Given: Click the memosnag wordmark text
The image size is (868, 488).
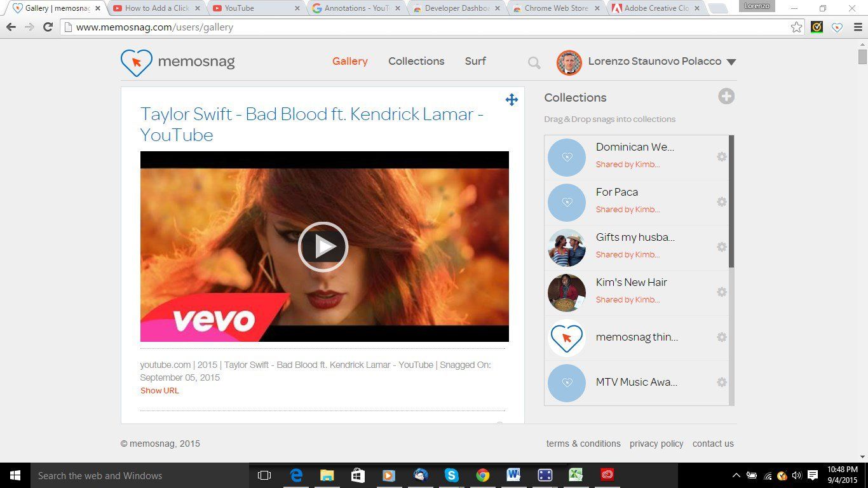Looking at the screenshot, I should point(196,62).
